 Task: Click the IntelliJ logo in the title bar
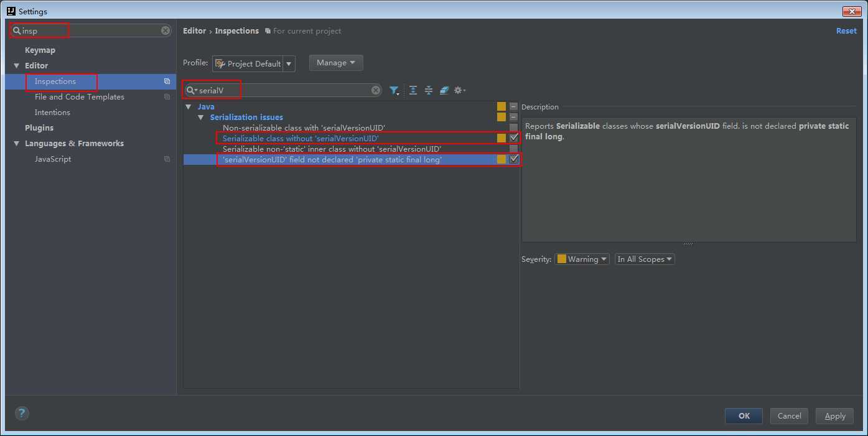(11, 11)
